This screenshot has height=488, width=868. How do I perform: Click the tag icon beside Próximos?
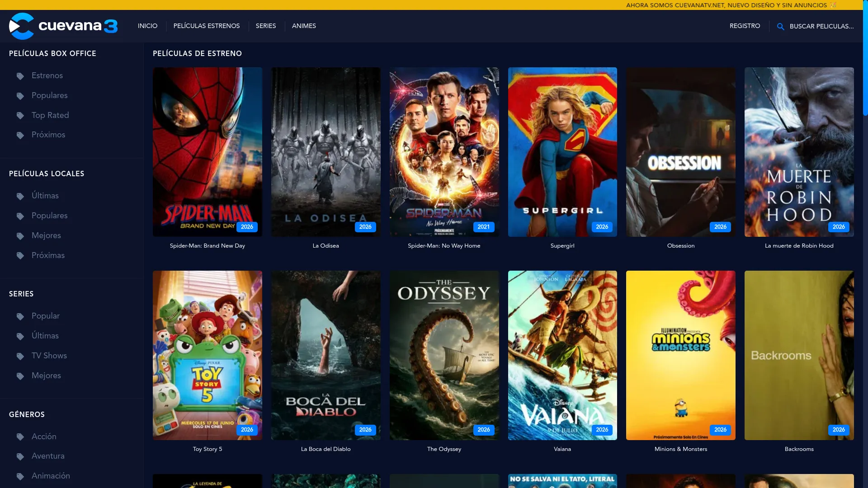(20, 135)
